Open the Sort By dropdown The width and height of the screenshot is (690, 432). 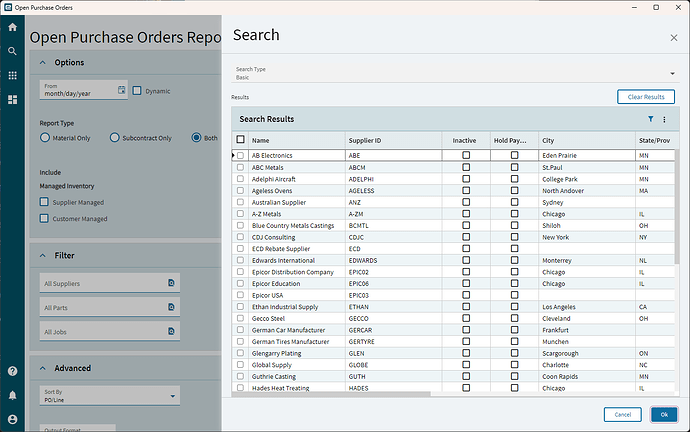click(x=110, y=396)
